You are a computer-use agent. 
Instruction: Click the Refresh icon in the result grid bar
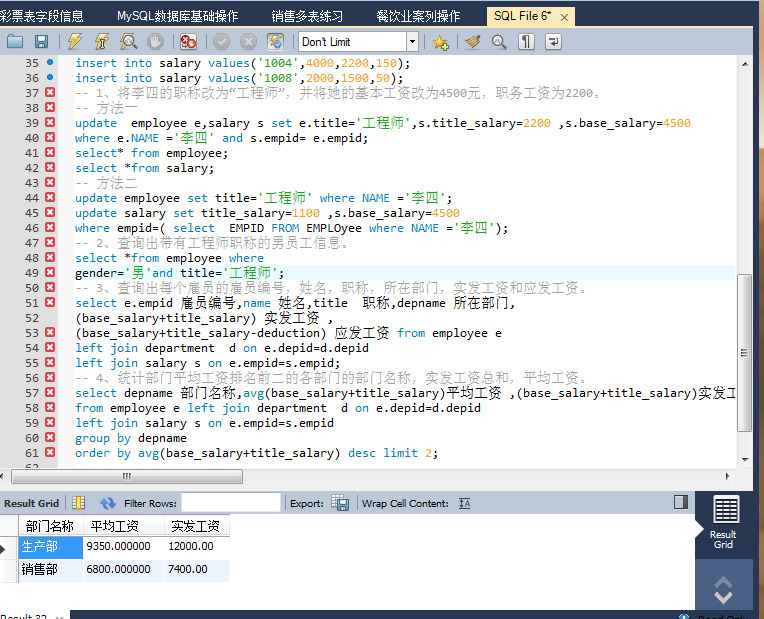[108, 503]
